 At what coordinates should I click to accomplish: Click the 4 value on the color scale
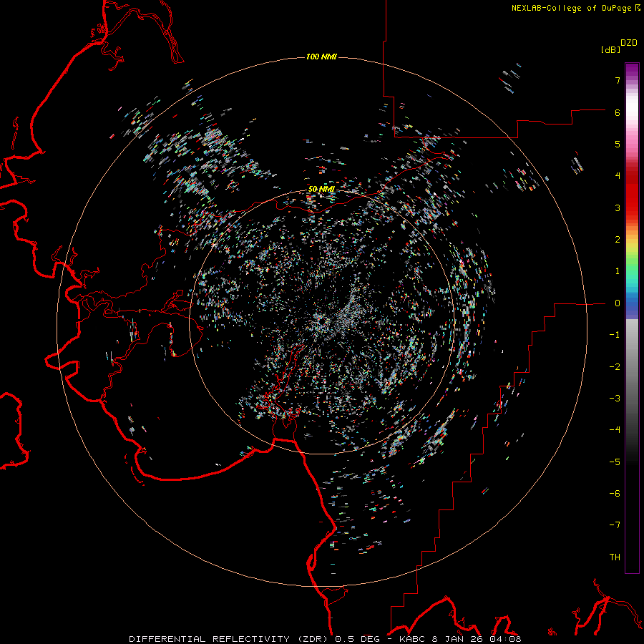[x=618, y=176]
